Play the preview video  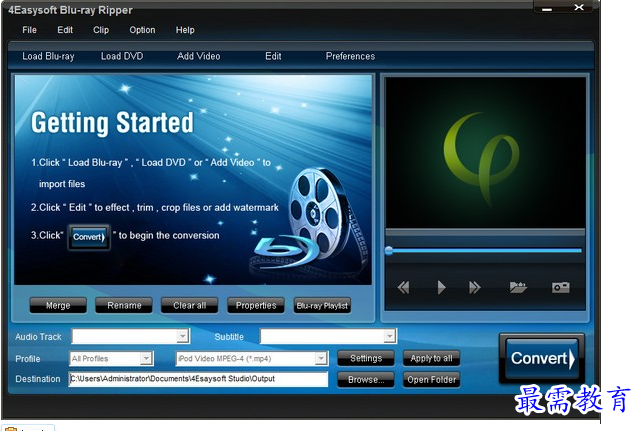click(x=441, y=288)
